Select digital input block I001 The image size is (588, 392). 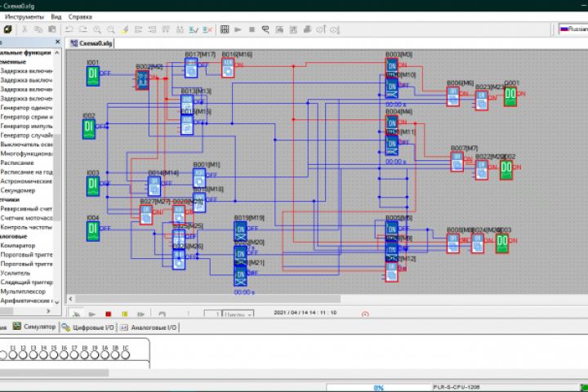(92, 75)
